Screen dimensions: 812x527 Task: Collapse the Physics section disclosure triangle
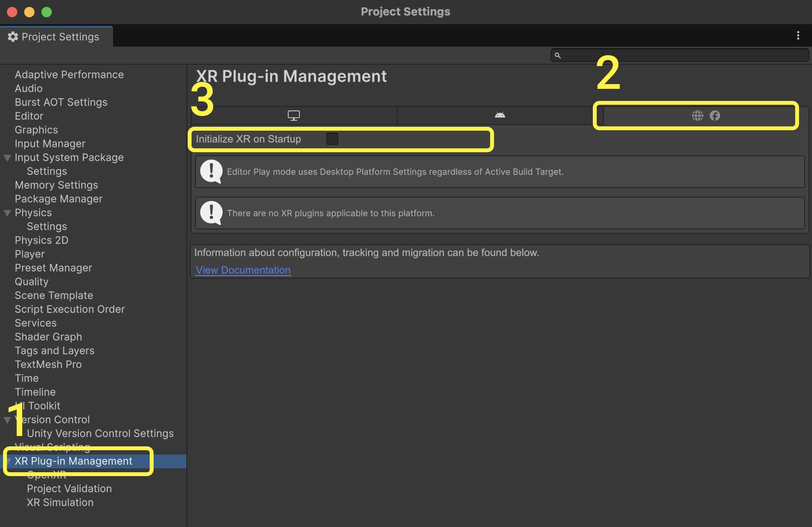[x=7, y=213]
